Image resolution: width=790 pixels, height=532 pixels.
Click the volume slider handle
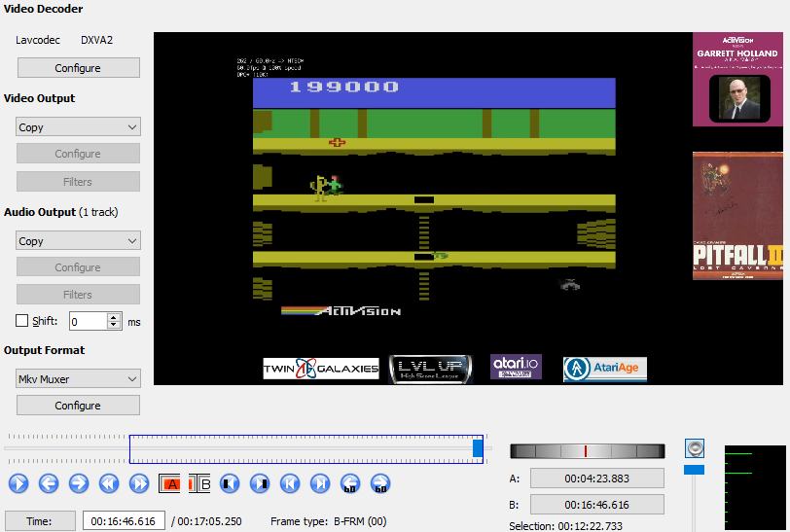[694, 470]
